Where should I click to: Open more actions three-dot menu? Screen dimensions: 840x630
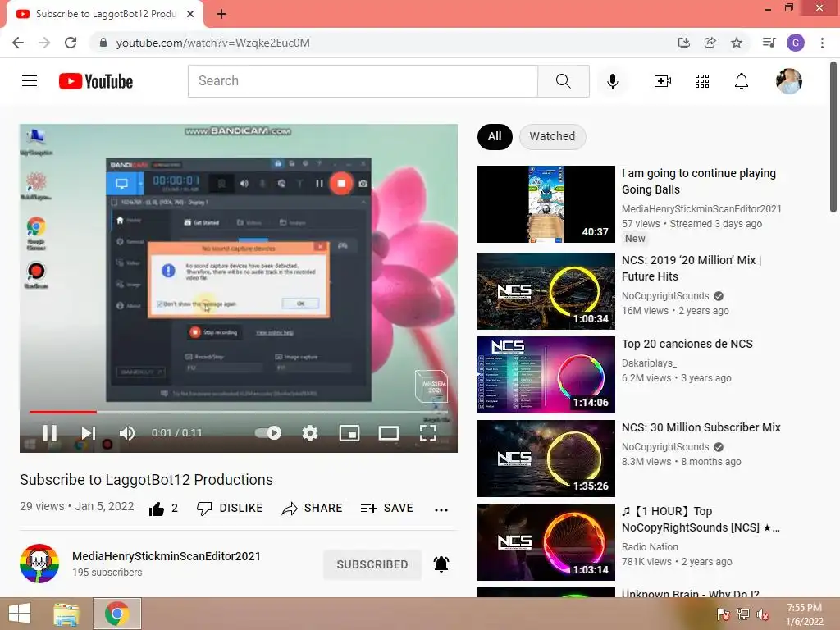click(x=441, y=509)
